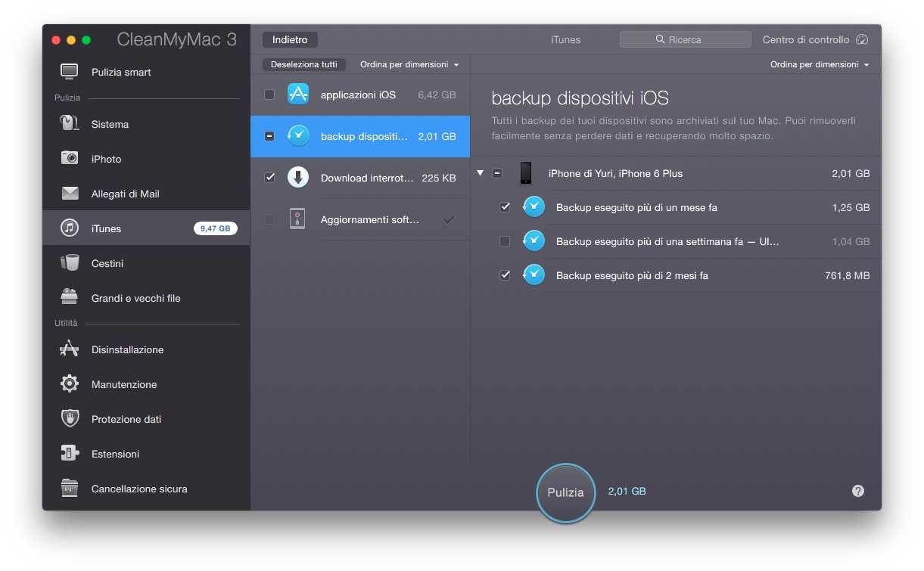The width and height of the screenshot is (924, 571).
Task: Open the Cestini section
Action: tap(146, 263)
